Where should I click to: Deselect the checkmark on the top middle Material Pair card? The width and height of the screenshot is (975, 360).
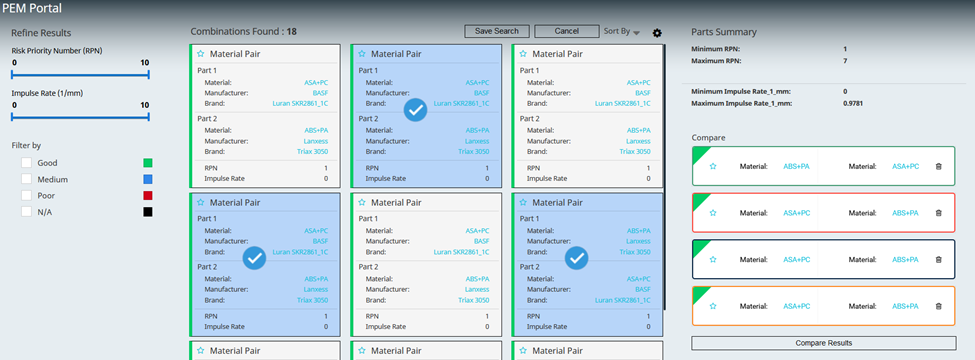pos(415,109)
